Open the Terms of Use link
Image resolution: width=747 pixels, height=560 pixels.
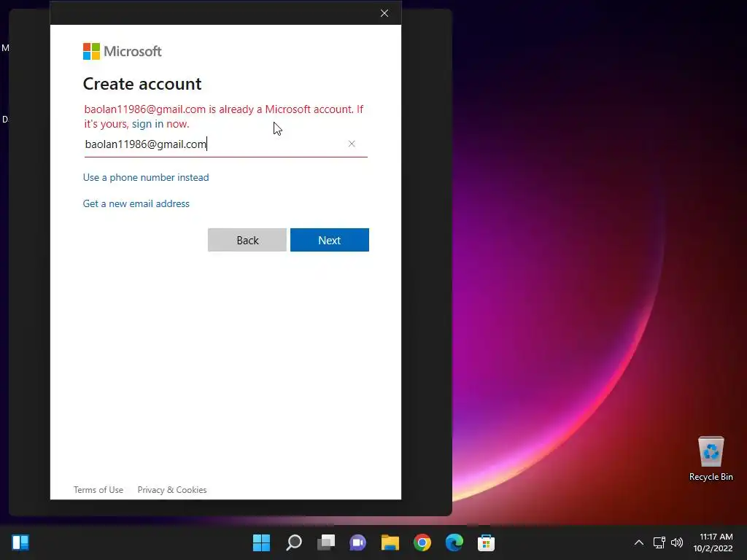[98, 490]
